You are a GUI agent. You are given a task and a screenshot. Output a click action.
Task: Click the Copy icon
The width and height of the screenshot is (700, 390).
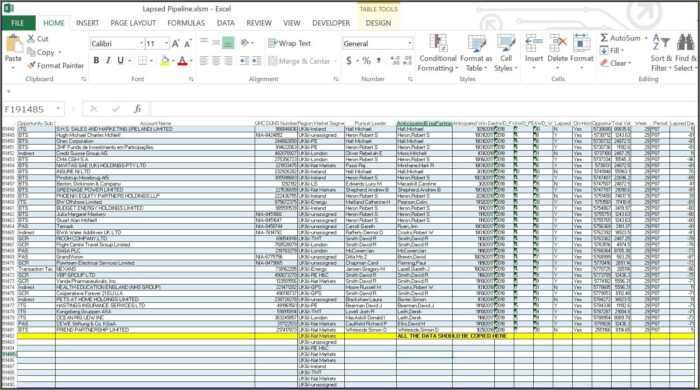[x=31, y=52]
